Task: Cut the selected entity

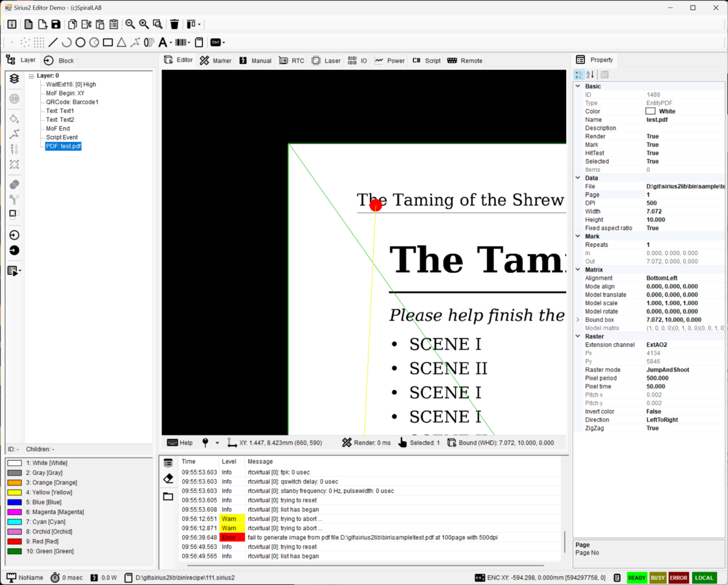Action: 87,24
